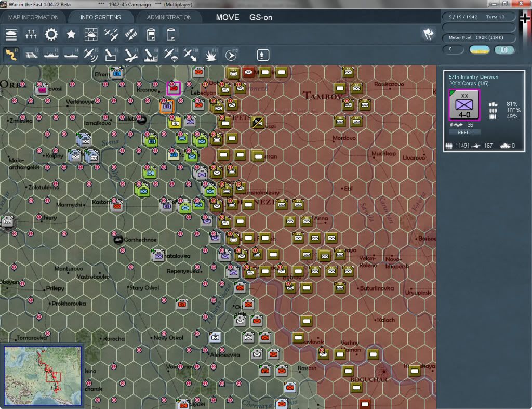Click the Prokhorovka town label
The image size is (532, 409).
click(69, 304)
